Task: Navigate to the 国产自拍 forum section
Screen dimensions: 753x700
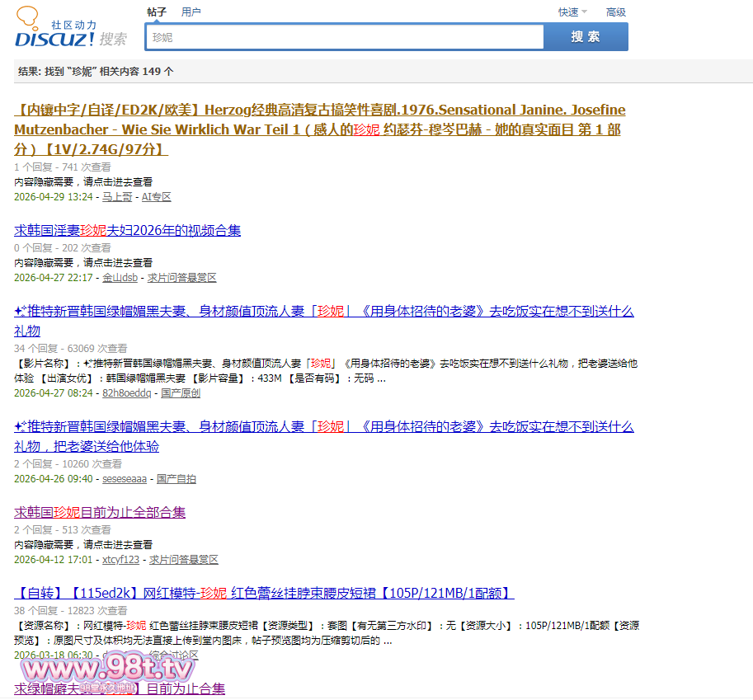Action: click(176, 479)
